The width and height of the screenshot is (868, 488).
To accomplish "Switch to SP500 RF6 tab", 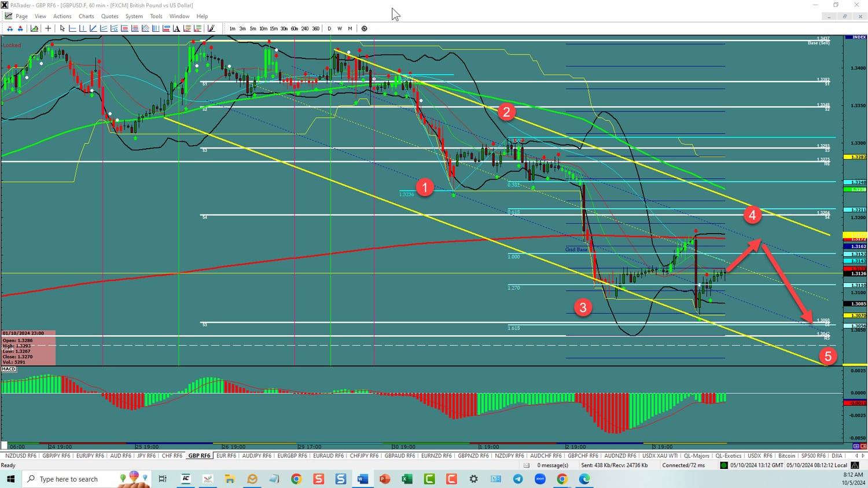I will (813, 456).
